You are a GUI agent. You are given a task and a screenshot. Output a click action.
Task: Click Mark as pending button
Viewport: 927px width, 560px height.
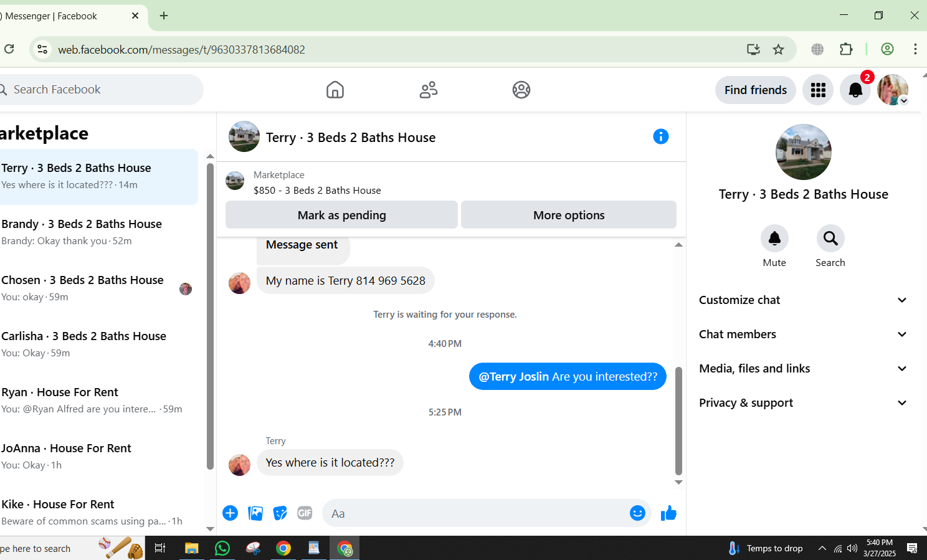tap(341, 215)
